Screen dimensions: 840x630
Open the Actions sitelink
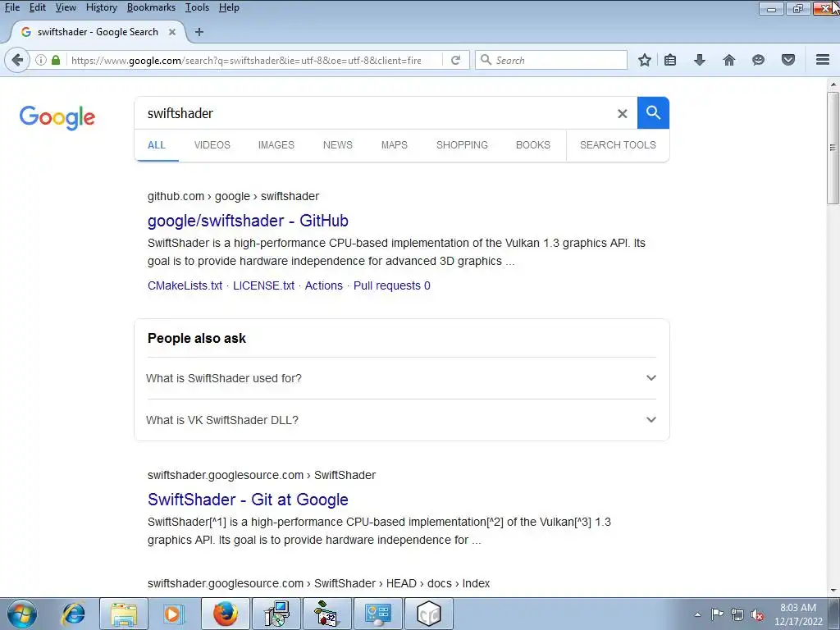(323, 285)
